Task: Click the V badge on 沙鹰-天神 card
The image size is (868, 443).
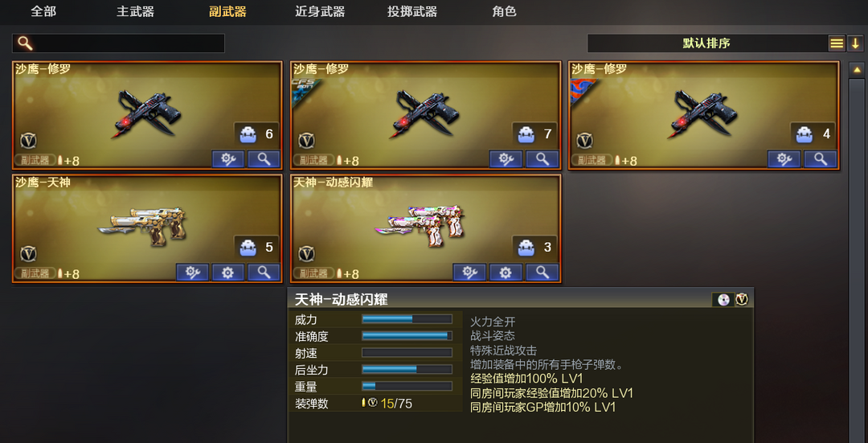Action: (28, 254)
